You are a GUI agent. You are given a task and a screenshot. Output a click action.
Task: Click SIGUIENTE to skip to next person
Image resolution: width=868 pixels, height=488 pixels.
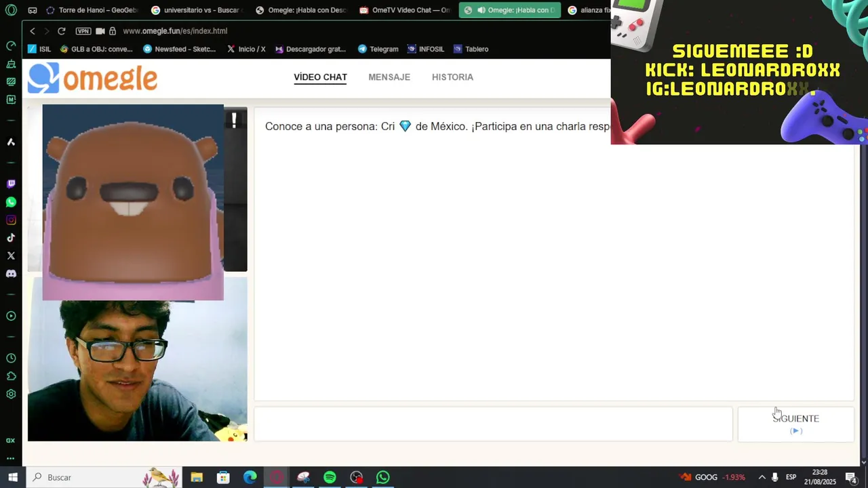796,424
